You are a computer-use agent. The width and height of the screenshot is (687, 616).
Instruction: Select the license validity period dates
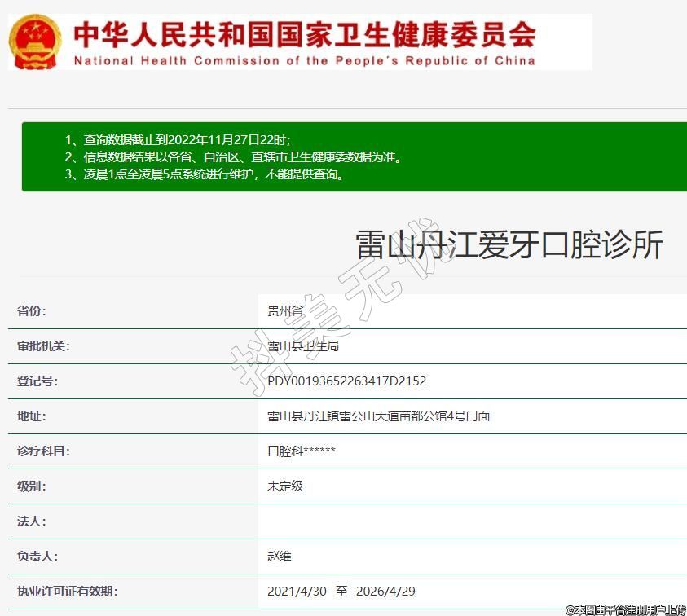point(341,592)
